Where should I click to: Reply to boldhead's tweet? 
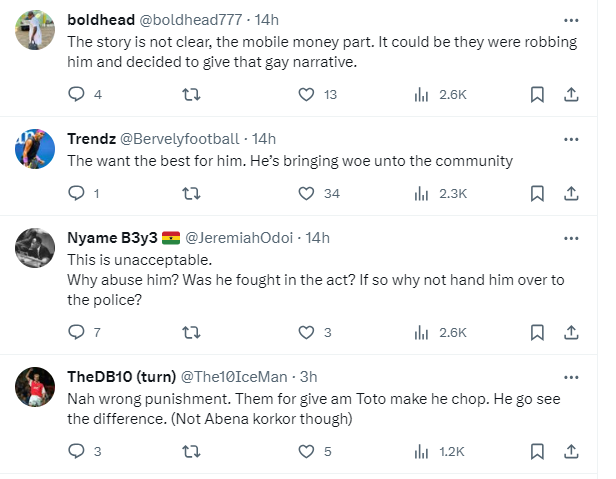[x=77, y=95]
